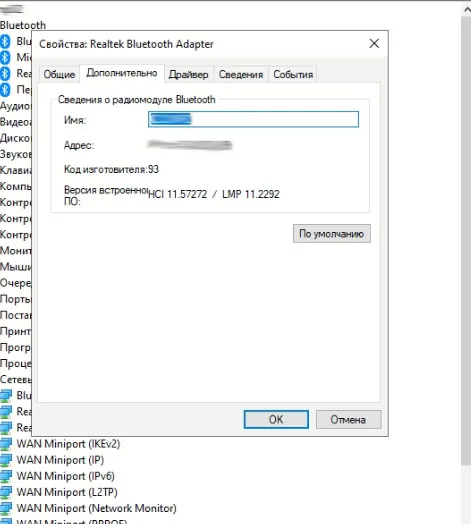Click the Realtek Bluetooth icon in device list
Viewport: 471px width, 524px height.
click(x=5, y=74)
